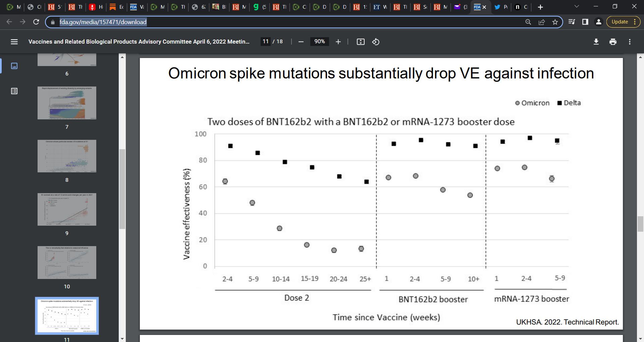Switch to the green 'g' icon tab
The height and width of the screenshot is (342, 644).
tap(260, 7)
